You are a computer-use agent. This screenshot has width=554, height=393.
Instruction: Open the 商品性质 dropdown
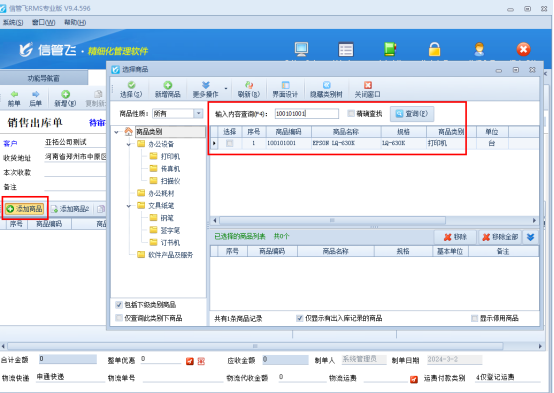(x=199, y=113)
